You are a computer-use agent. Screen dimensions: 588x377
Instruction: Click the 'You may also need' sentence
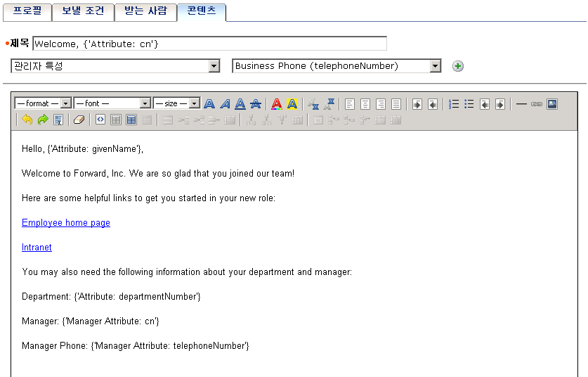click(x=187, y=272)
